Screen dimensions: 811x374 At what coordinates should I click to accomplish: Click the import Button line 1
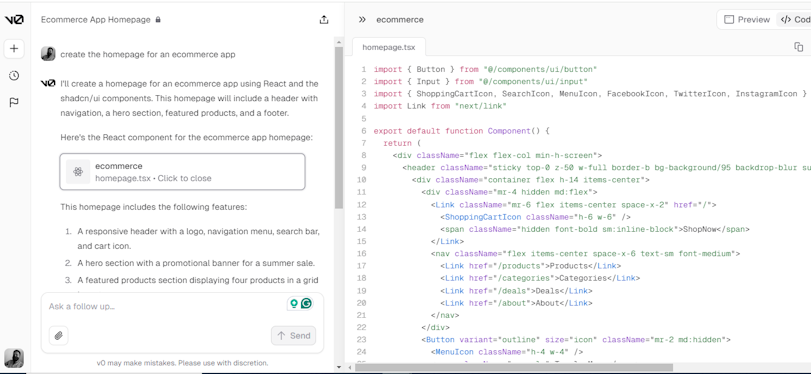click(x=485, y=69)
